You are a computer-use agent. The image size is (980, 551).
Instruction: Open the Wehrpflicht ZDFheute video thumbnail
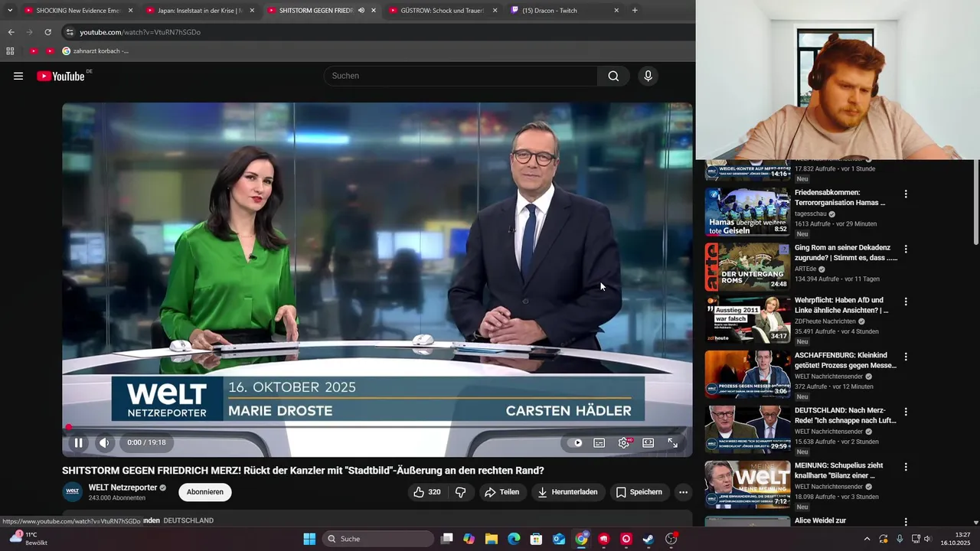tap(747, 319)
